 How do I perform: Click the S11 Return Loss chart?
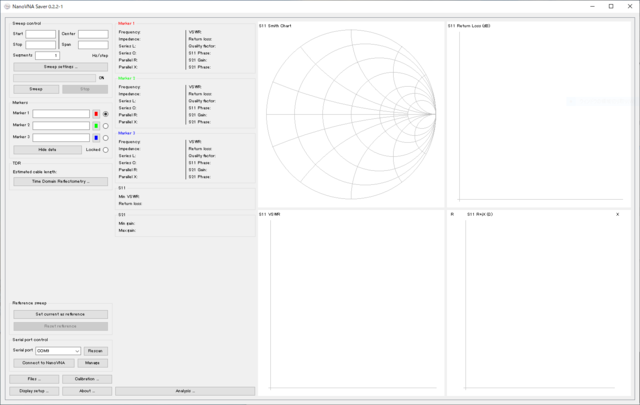pos(539,114)
